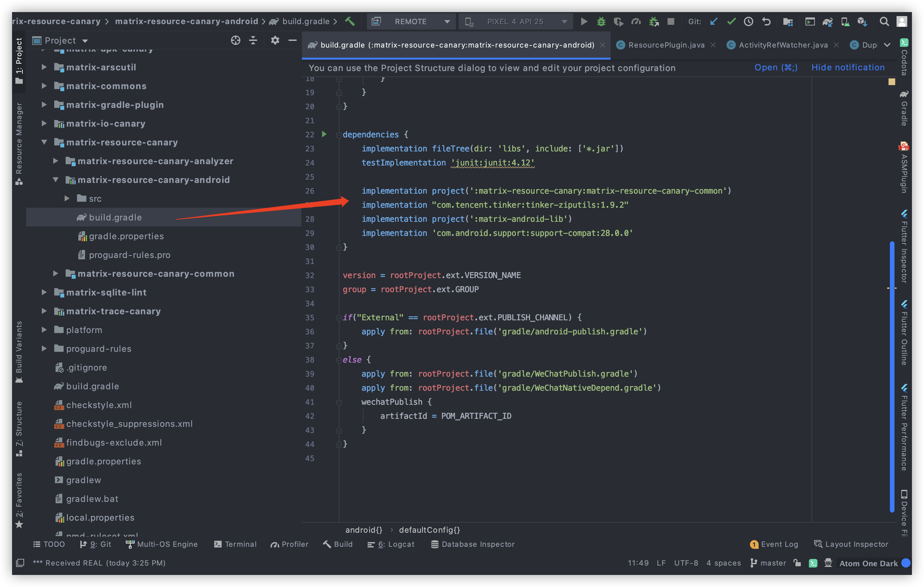Toggle the Build Variants side tab
Image resolution: width=924 pixels, height=587 pixels.
19,352
